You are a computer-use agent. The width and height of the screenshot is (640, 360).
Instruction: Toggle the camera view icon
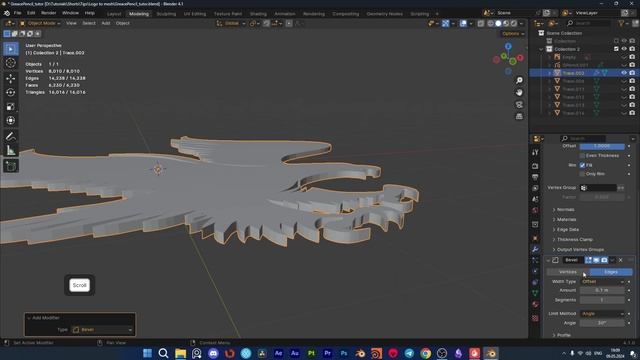pos(519,104)
